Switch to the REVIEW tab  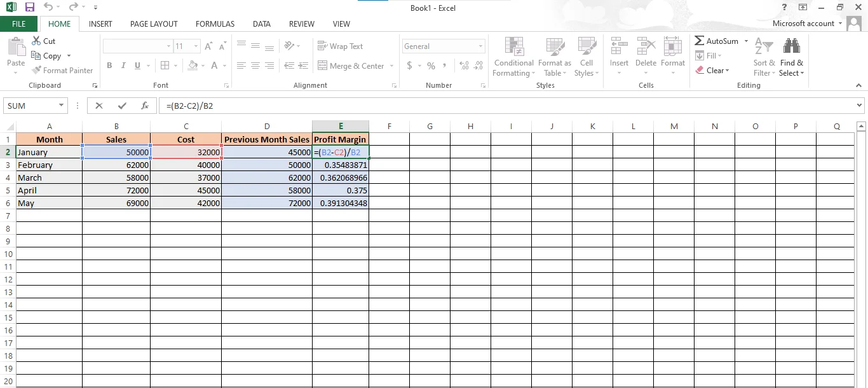click(302, 24)
